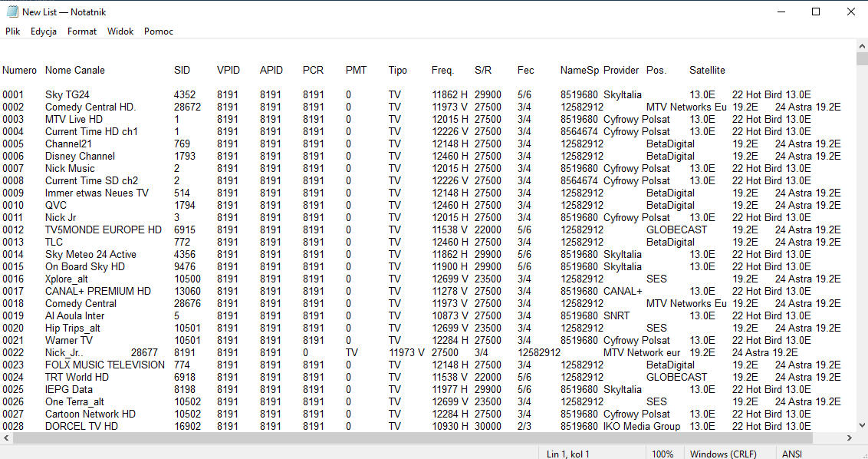868x459 pixels.
Task: Click the horizontal scrollbar left arrow
Action: (6, 438)
